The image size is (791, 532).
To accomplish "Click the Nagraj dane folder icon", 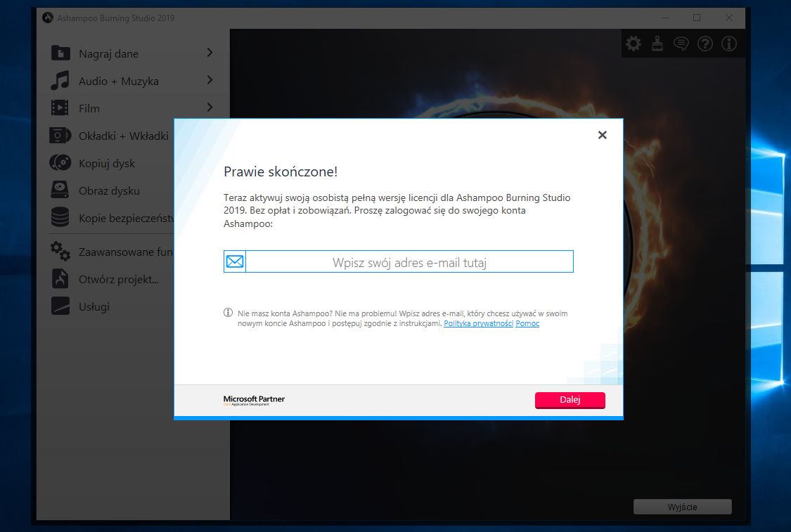I will point(60,53).
